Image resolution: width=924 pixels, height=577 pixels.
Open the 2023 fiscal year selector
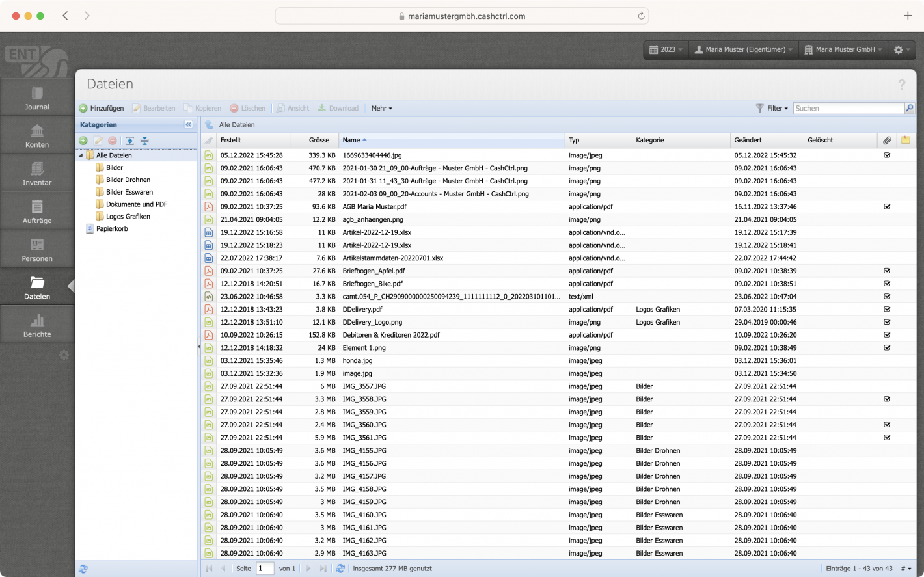pos(665,49)
